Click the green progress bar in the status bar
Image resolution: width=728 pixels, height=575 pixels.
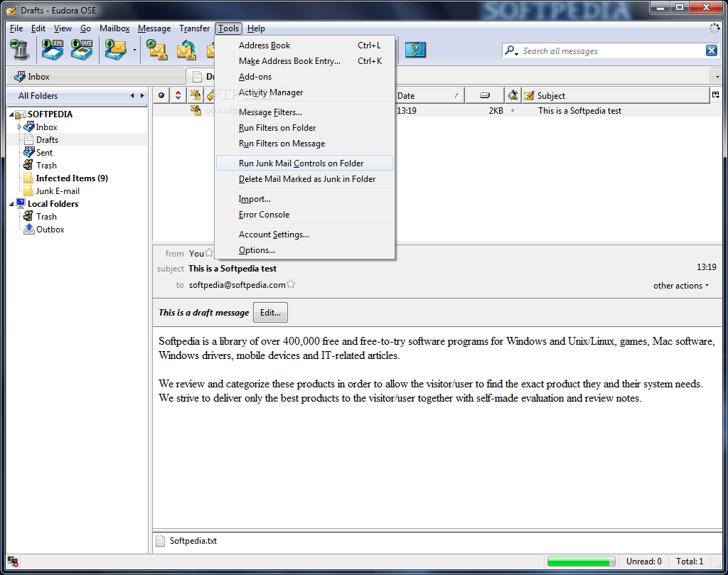click(x=581, y=561)
